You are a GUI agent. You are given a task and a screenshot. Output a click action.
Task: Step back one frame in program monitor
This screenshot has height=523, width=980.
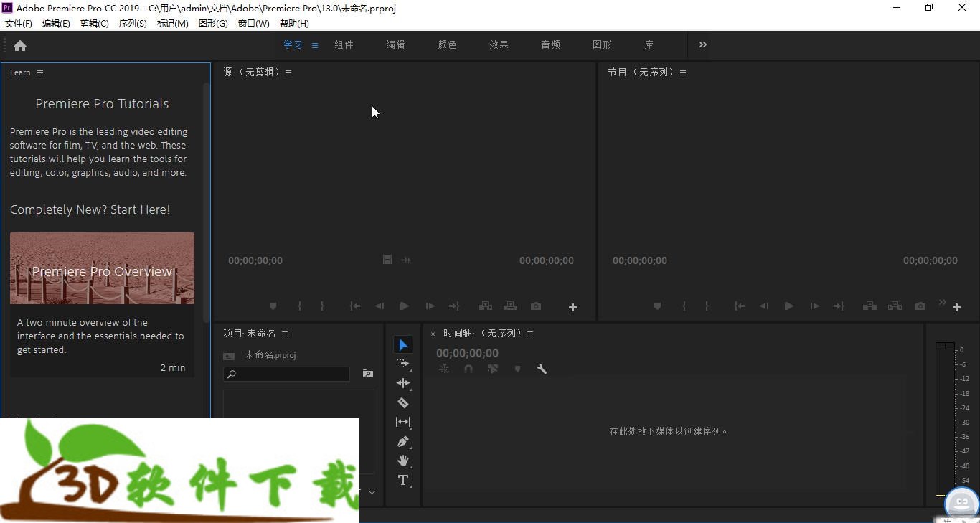pyautogui.click(x=764, y=306)
